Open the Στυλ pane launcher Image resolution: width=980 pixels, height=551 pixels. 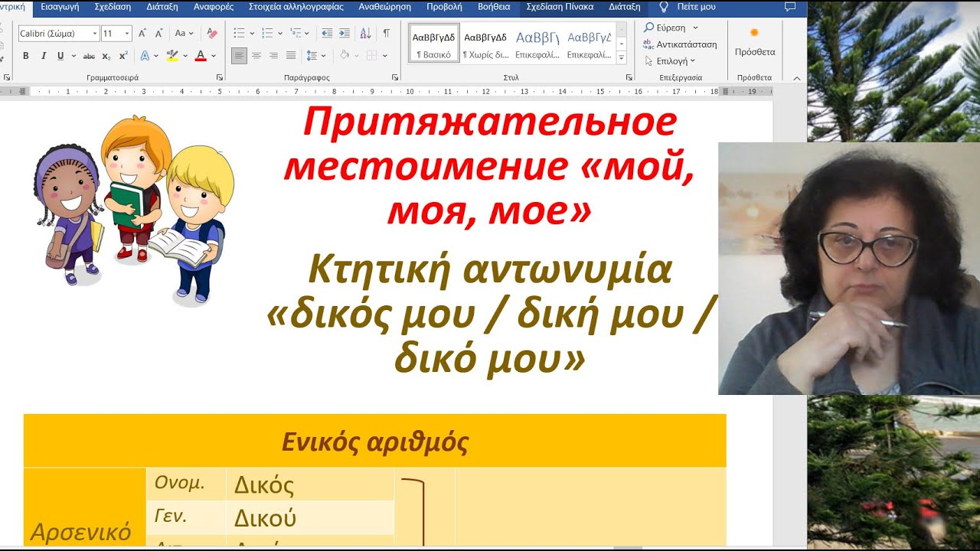[x=630, y=78]
